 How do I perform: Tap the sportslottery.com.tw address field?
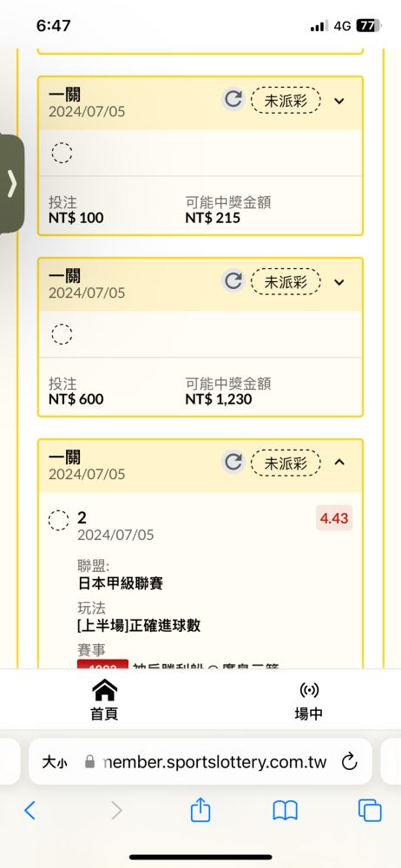[200, 762]
